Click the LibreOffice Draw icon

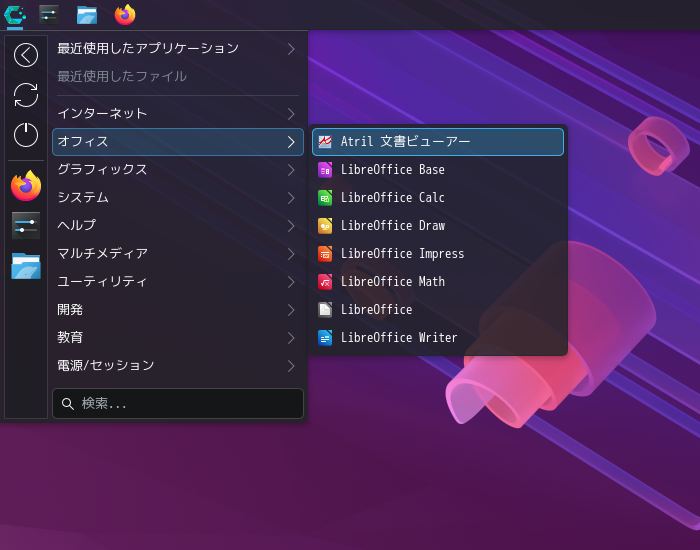pyautogui.click(x=325, y=226)
